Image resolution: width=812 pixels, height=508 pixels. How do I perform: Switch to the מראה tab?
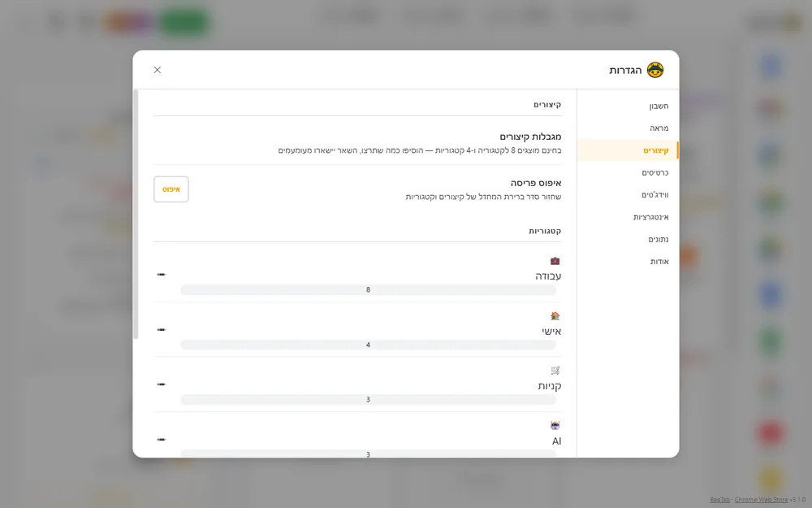tap(628, 128)
